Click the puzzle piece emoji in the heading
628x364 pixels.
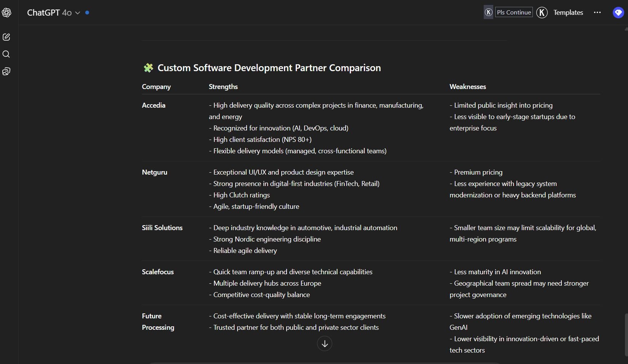tap(148, 68)
